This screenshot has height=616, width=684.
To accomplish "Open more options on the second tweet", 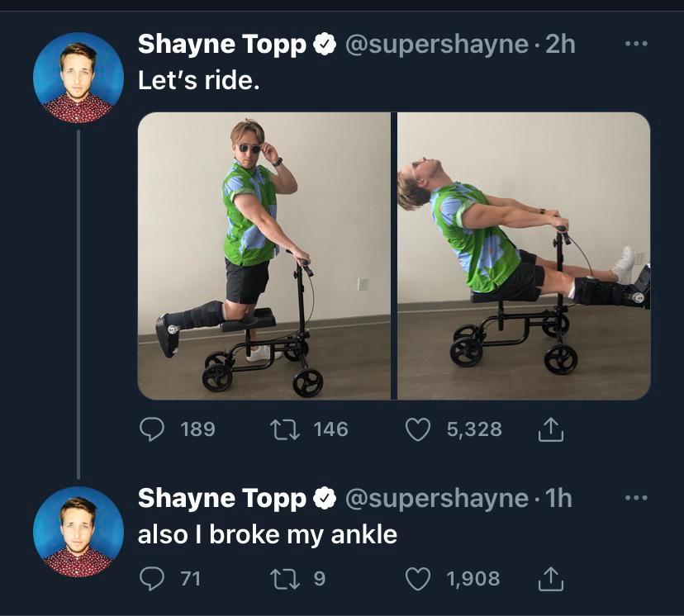I will [634, 498].
